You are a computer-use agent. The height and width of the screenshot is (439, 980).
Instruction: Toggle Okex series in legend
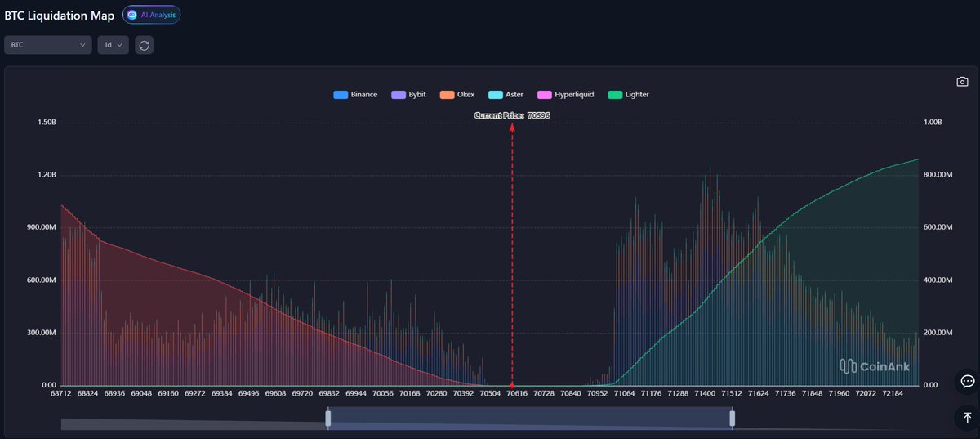point(458,95)
